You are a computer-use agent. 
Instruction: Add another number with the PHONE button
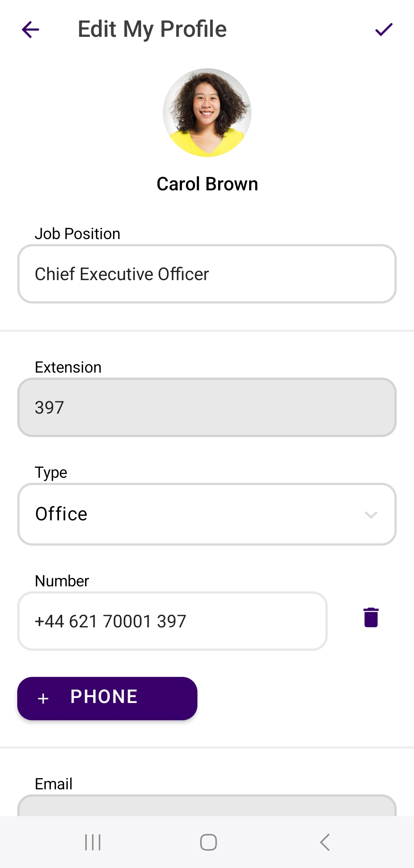pyautogui.click(x=107, y=698)
